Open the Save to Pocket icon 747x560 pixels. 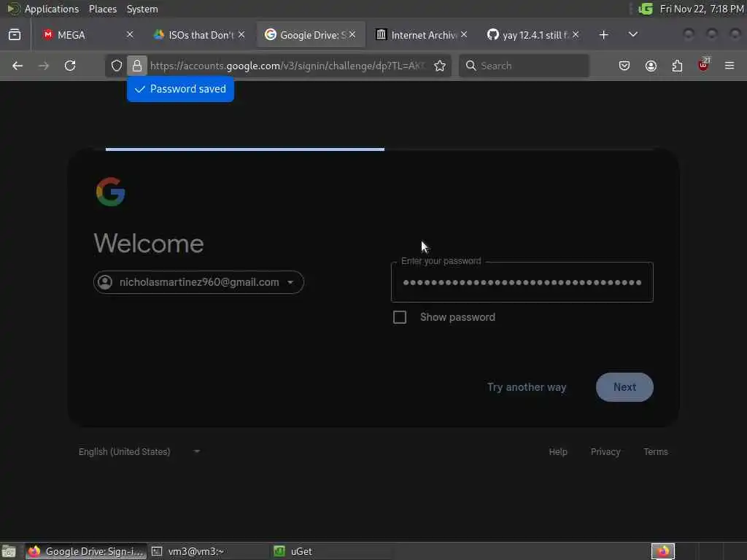[x=624, y=66]
